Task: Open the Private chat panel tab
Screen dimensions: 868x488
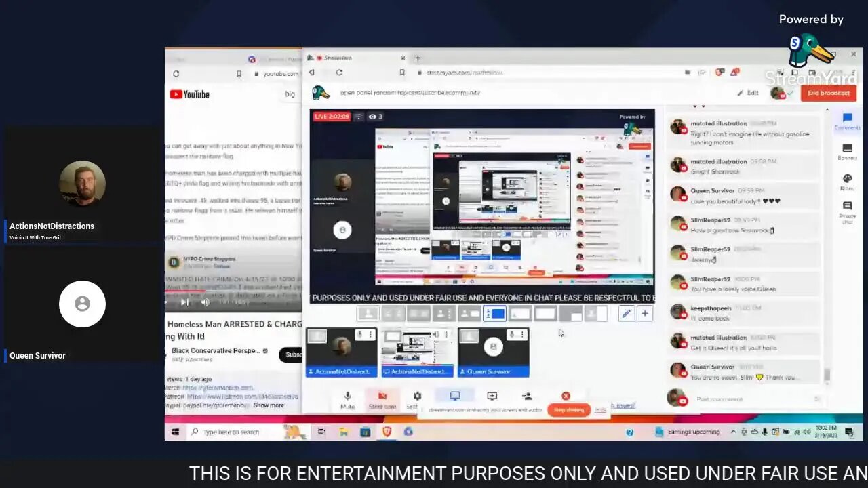Action: (x=847, y=212)
